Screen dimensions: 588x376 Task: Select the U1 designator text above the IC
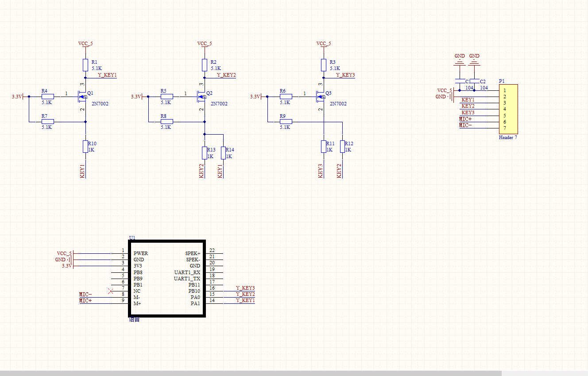tap(132, 238)
